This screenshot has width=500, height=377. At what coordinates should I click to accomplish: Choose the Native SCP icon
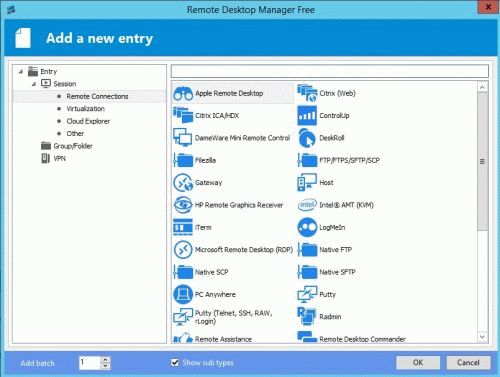pos(183,272)
